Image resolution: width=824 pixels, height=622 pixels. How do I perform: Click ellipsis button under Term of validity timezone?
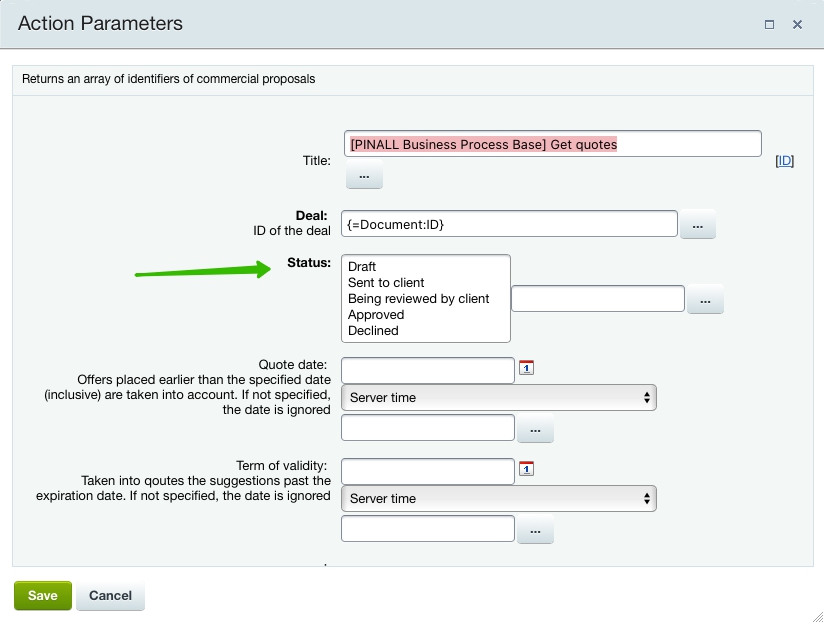tap(534, 530)
